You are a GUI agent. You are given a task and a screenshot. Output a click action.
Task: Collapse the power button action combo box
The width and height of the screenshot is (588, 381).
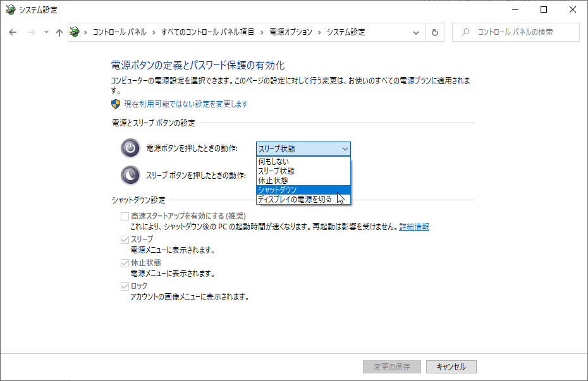click(x=303, y=148)
